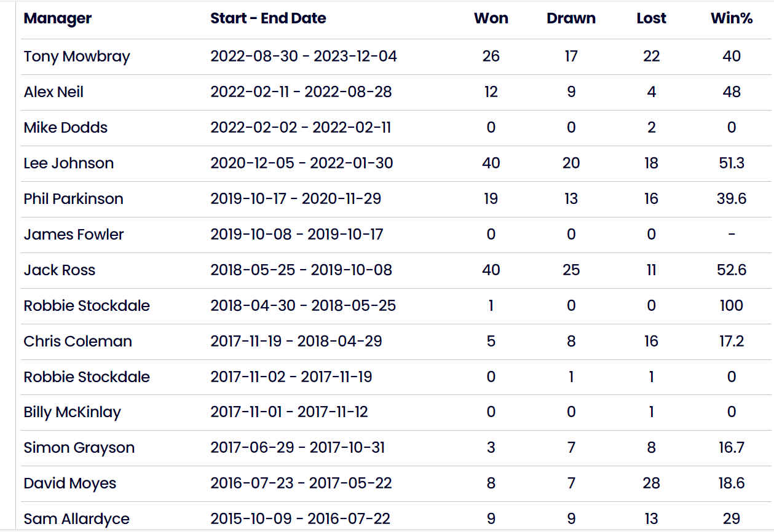
Task: Select Phil Parkinson's name
Action: point(73,199)
